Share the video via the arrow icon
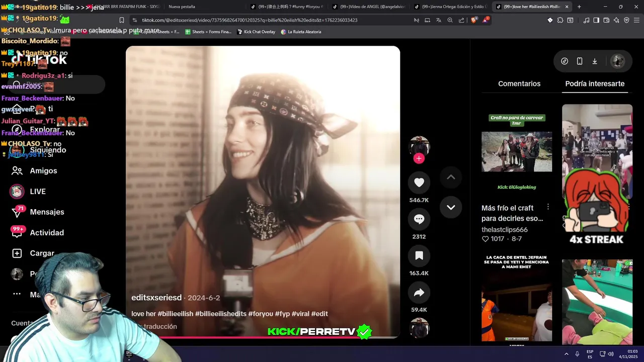Viewport: 644px width, 362px height. point(419,293)
